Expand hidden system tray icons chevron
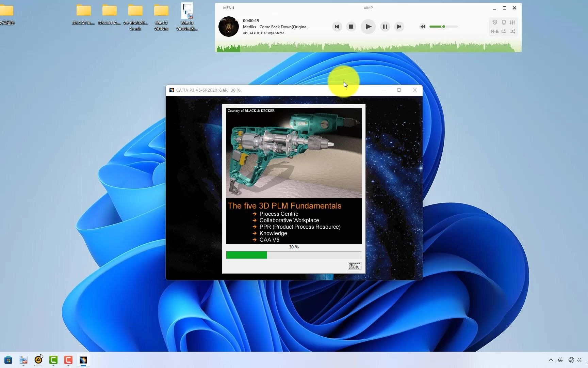The width and height of the screenshot is (588, 368). (551, 360)
